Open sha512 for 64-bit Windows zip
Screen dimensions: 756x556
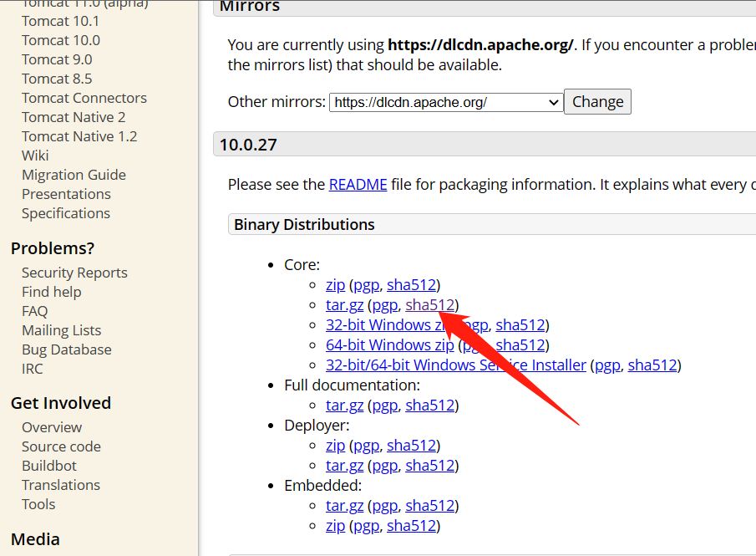[x=520, y=345]
